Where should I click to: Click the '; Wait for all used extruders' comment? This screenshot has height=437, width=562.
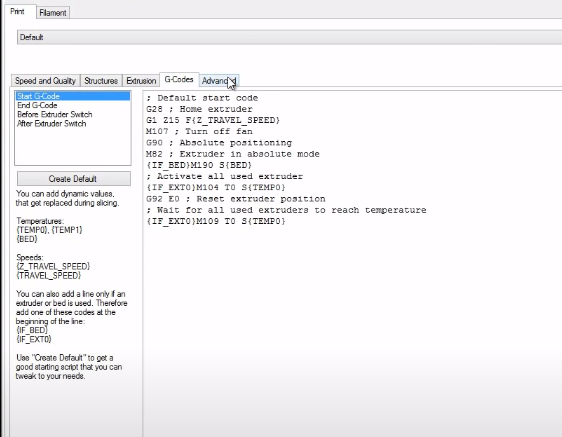(286, 210)
